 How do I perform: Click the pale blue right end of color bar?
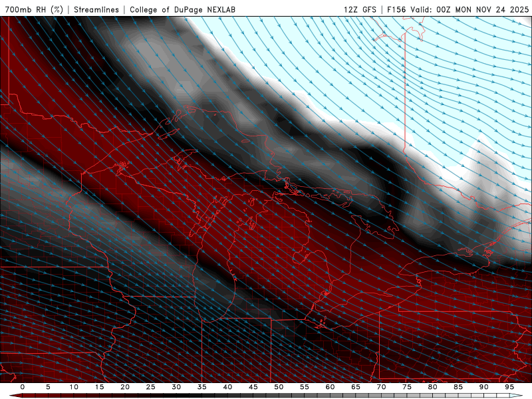517,396
